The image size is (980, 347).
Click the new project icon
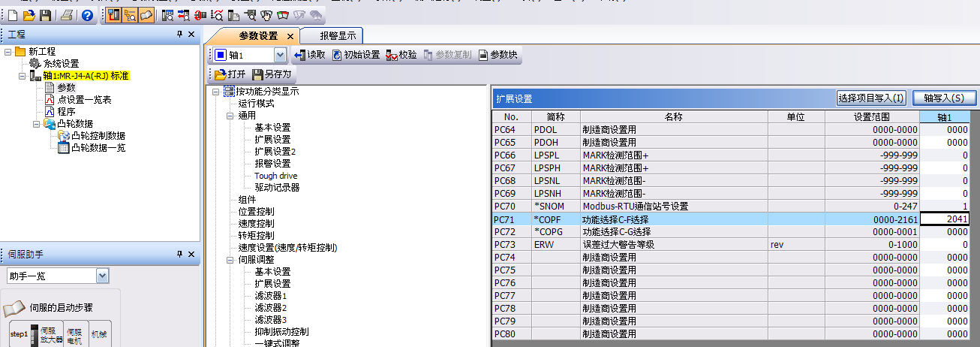(13, 15)
